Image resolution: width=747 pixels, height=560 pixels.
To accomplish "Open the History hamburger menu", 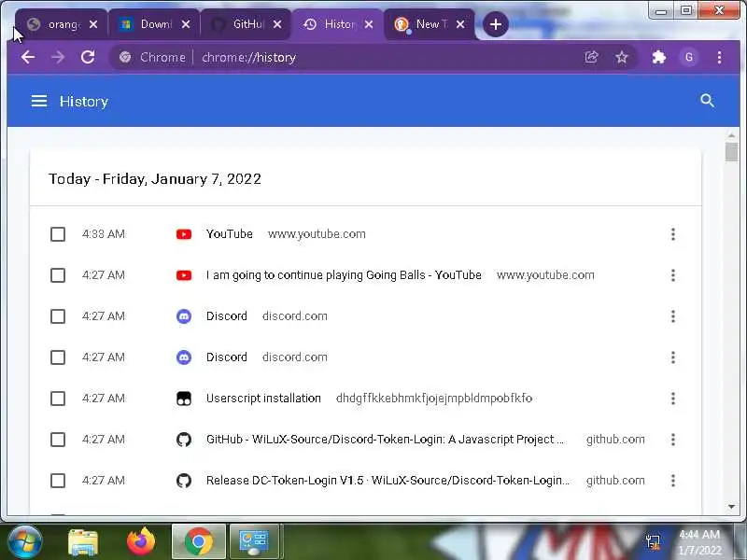I will point(39,101).
